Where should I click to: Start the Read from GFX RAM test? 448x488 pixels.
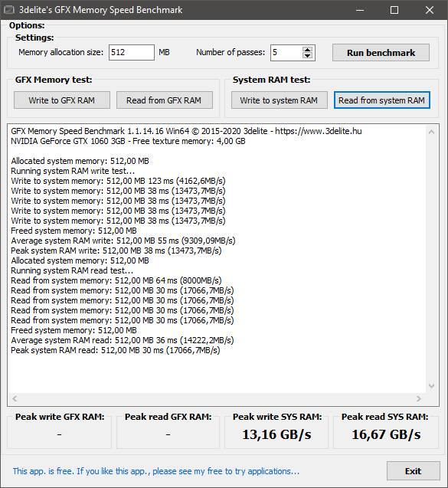[164, 100]
